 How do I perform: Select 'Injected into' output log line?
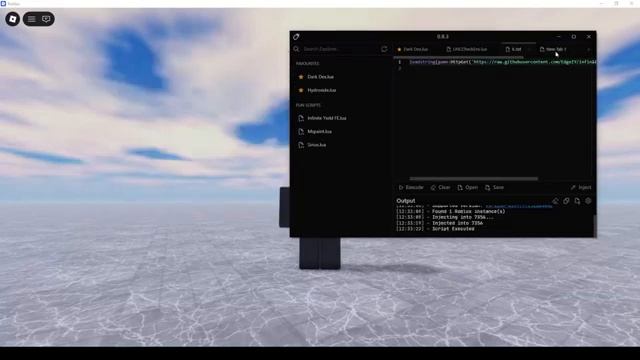pyautogui.click(x=440, y=223)
